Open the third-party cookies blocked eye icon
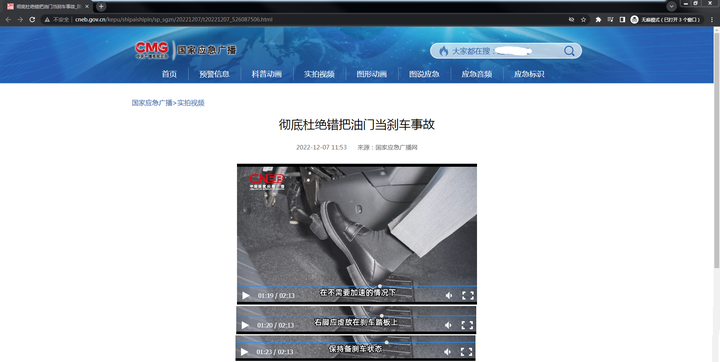 point(571,20)
